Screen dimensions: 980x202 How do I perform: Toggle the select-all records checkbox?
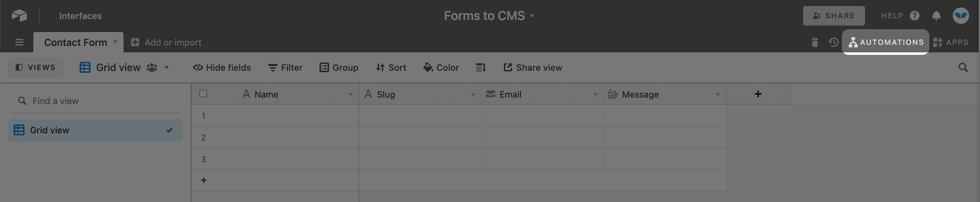click(203, 94)
